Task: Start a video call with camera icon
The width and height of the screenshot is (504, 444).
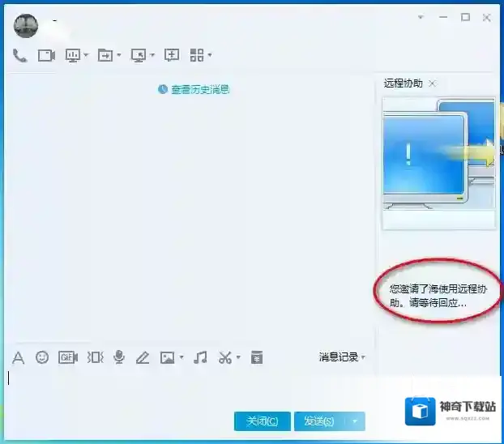Action: pos(46,55)
